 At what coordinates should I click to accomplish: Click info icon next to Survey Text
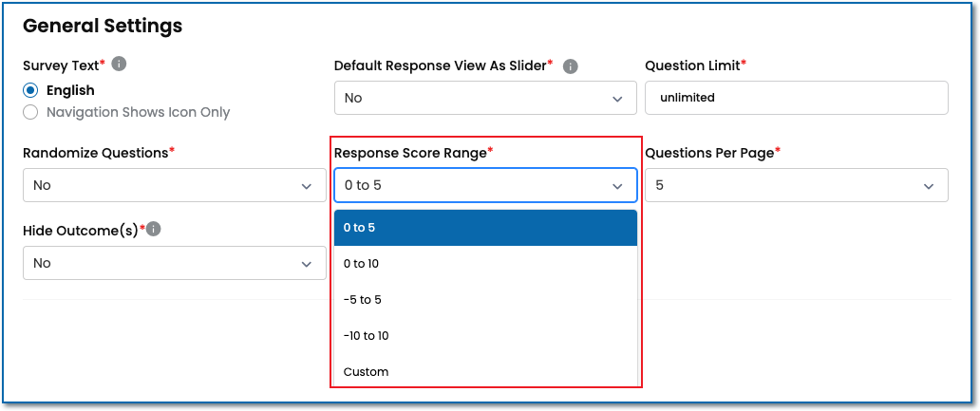coord(119,65)
